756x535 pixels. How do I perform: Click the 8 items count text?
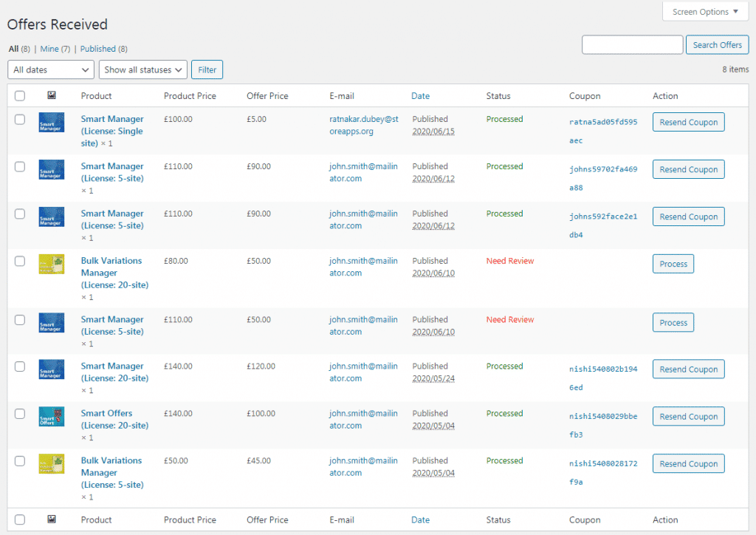pos(735,69)
